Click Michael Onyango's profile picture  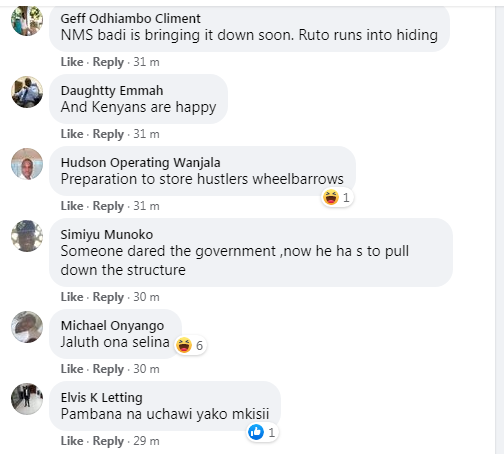click(27, 327)
